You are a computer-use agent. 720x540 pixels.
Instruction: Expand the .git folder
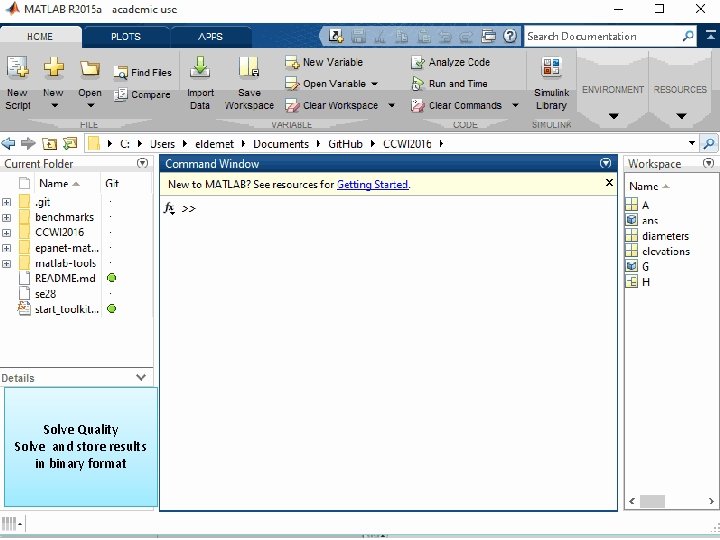[6, 202]
